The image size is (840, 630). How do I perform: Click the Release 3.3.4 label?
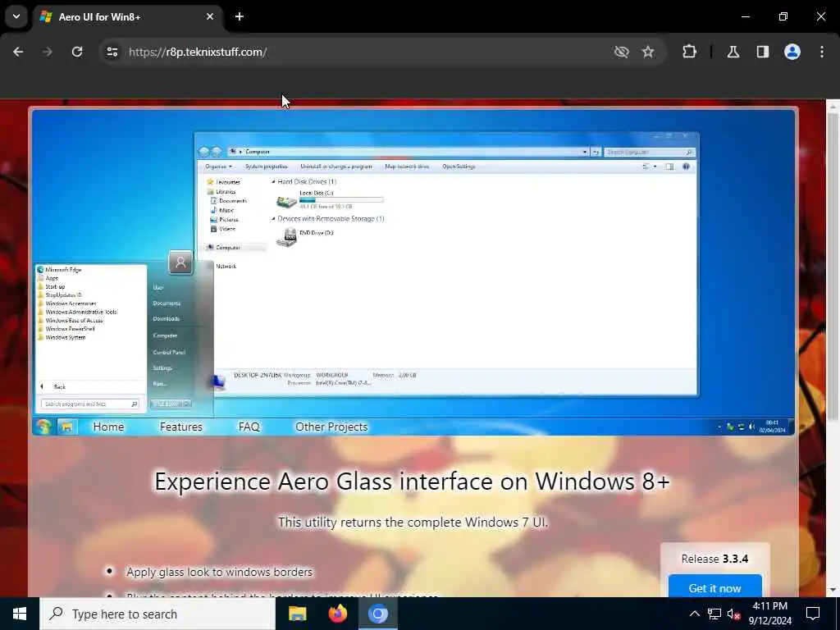(x=714, y=559)
